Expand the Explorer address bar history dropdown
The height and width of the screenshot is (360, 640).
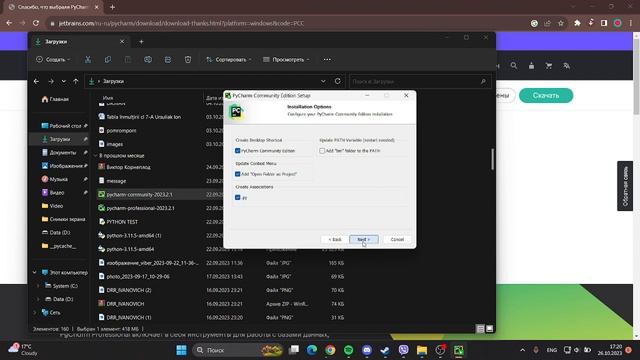323,81
